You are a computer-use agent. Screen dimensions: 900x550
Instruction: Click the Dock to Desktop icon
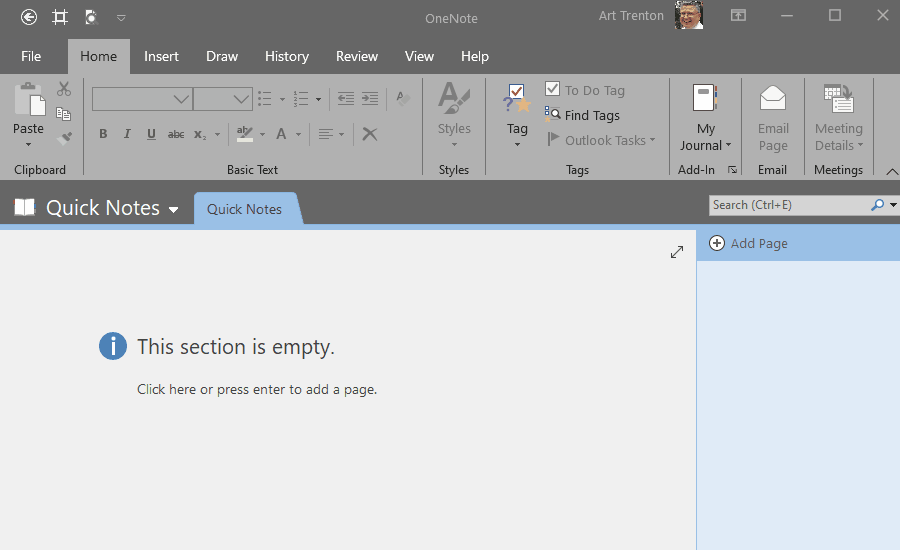60,17
